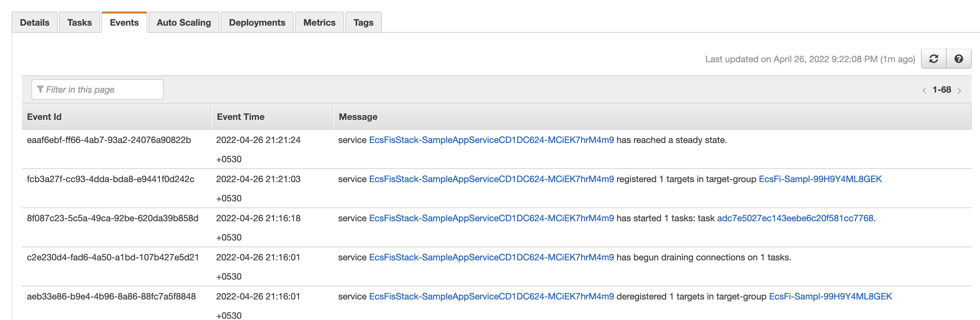Click the filter funnel icon
This screenshot has width=980, height=320.
tap(40, 89)
